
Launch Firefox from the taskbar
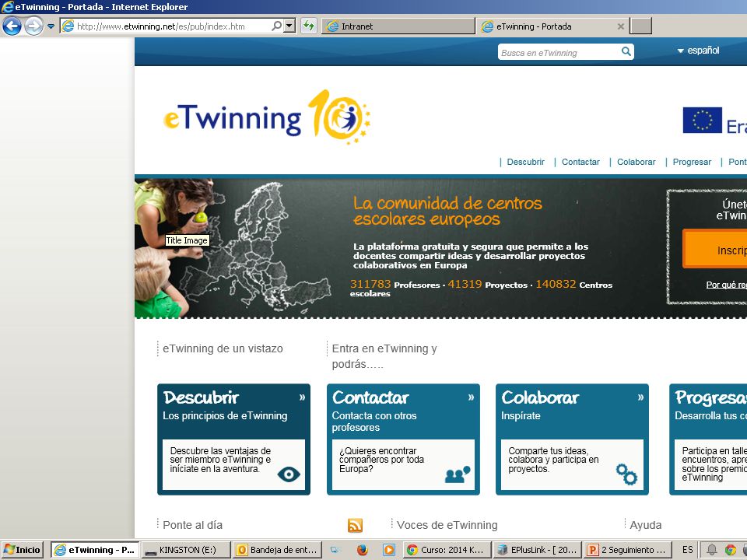click(x=363, y=550)
